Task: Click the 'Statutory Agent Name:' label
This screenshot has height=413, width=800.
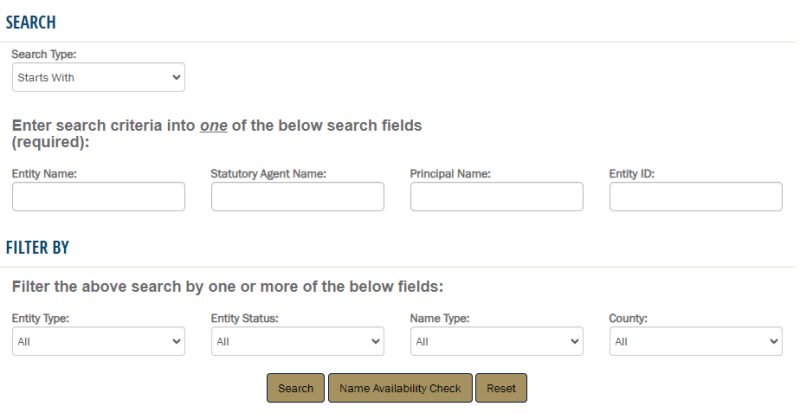Action: (x=269, y=174)
